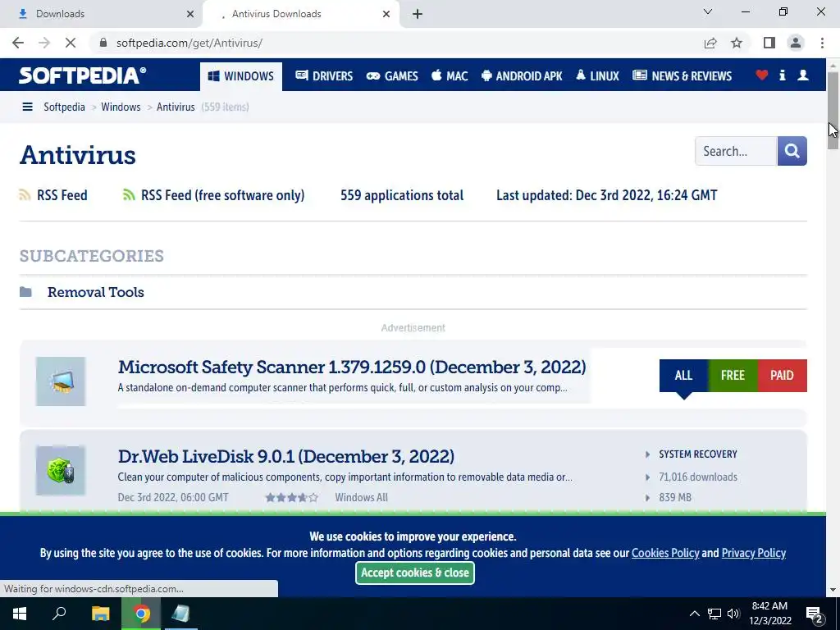The image size is (840, 630).
Task: Open the notification center icon
Action: pyautogui.click(x=815, y=614)
